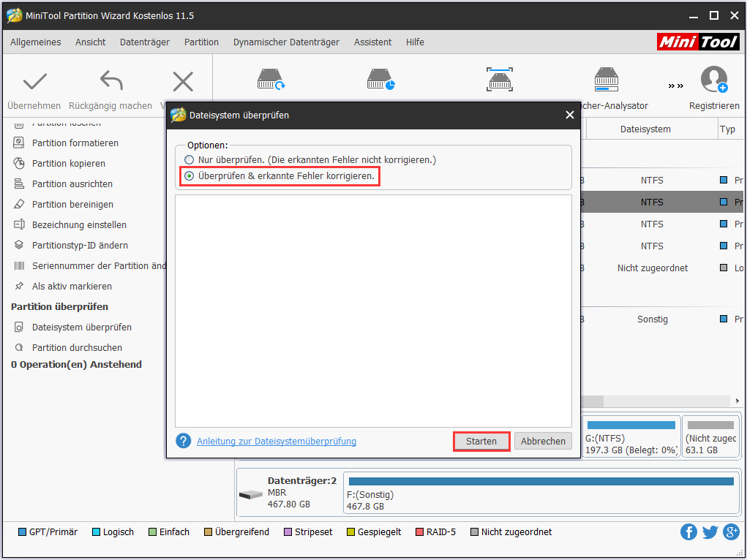Open the Speicher-Analysator tool
Viewport: 747px width, 560px height.
point(607,80)
